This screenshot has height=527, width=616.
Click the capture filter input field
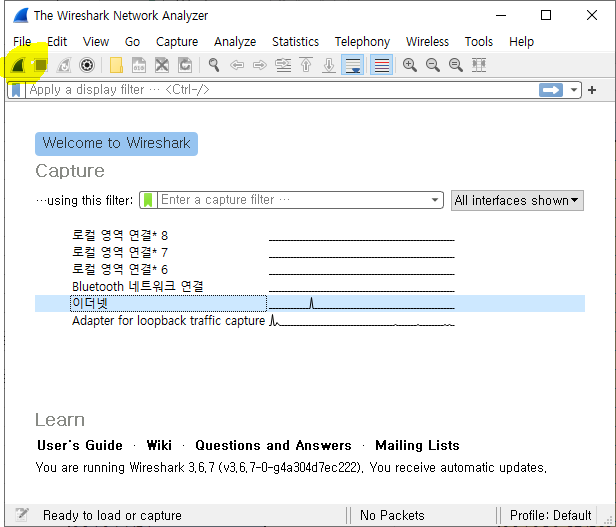pyautogui.click(x=292, y=200)
